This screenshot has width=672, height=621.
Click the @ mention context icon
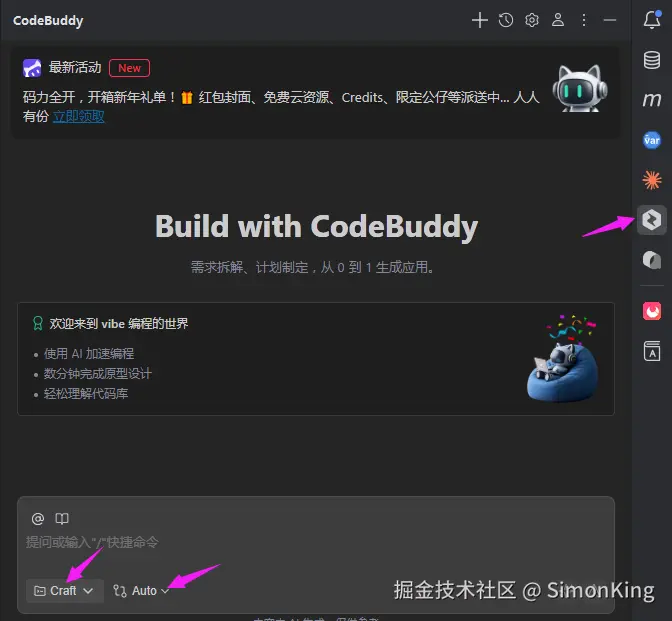pos(38,519)
